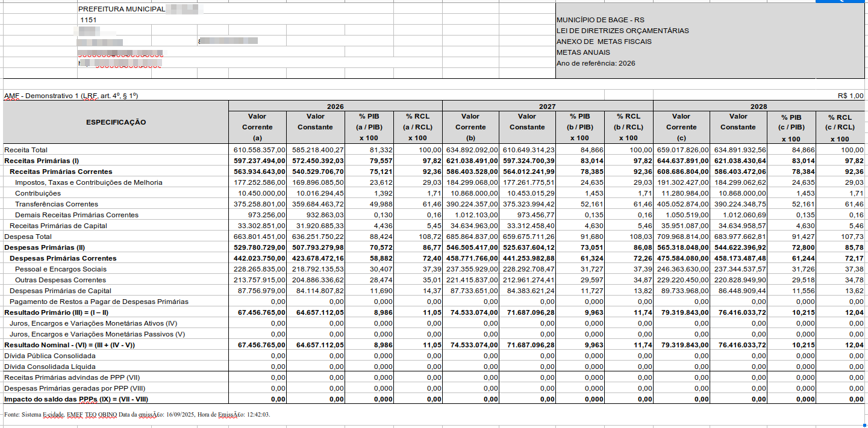The image size is (868, 428).
Task: Click the 'Receita Total' row label
Action: pos(26,150)
